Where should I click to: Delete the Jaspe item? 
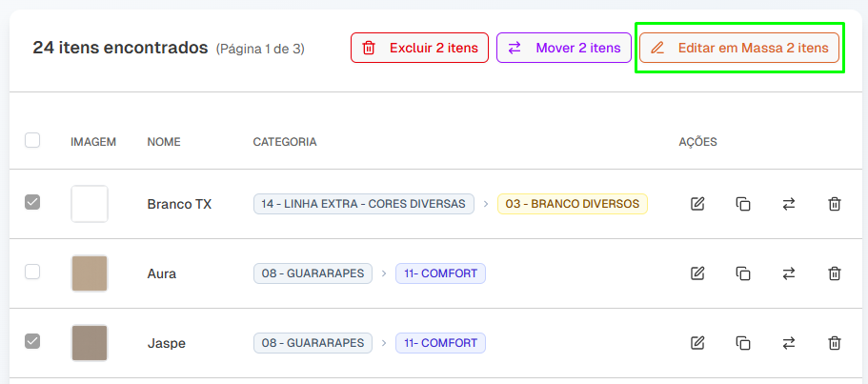point(835,343)
